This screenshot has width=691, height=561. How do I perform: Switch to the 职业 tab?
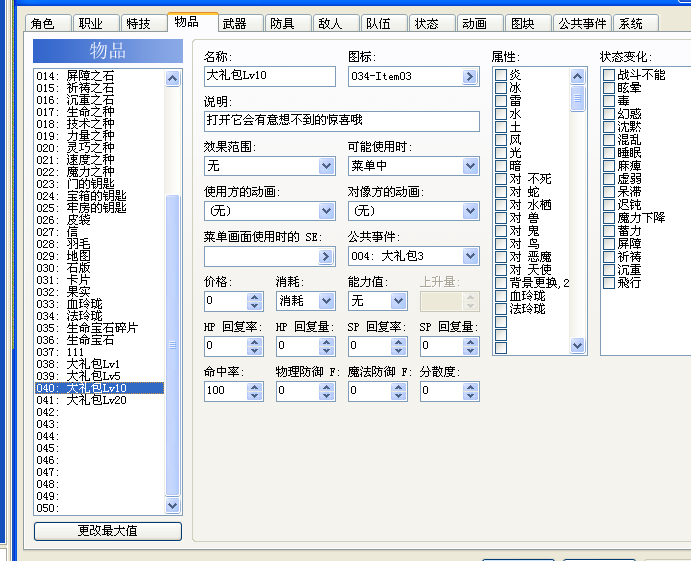click(96, 23)
